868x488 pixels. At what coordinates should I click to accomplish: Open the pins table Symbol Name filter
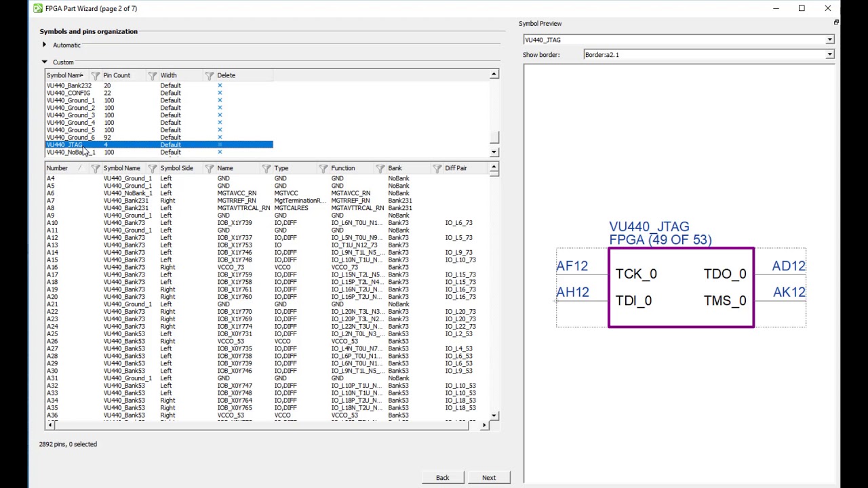point(152,168)
